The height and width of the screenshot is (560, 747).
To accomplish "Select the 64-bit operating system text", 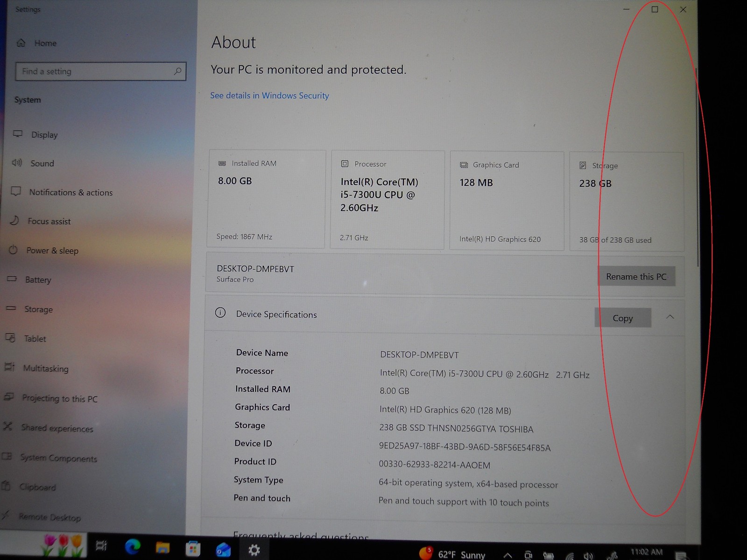I will click(468, 483).
